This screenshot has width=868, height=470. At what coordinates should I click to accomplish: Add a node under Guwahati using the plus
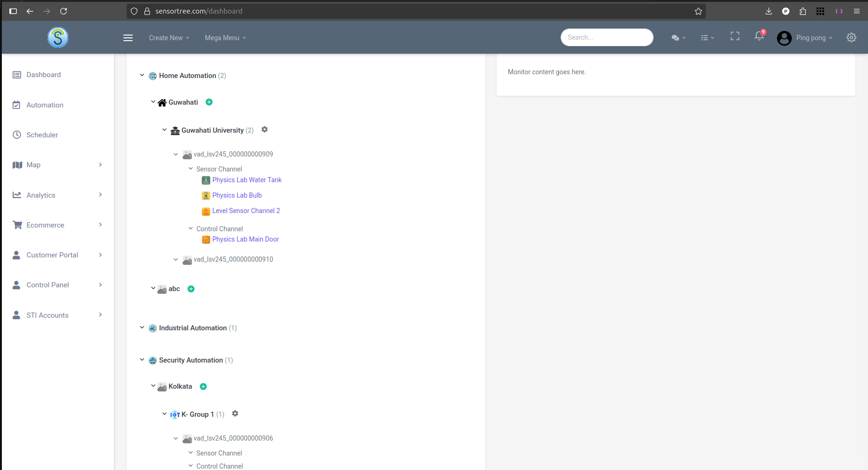tap(209, 102)
